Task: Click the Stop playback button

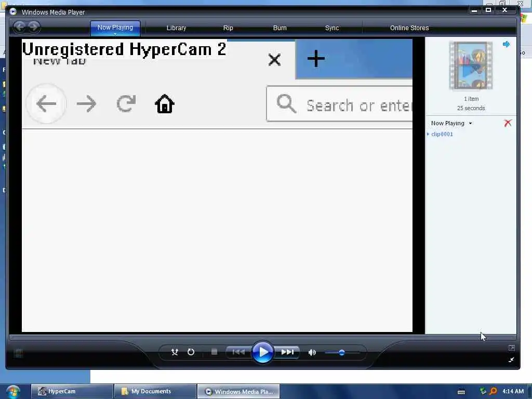Action: coord(214,352)
